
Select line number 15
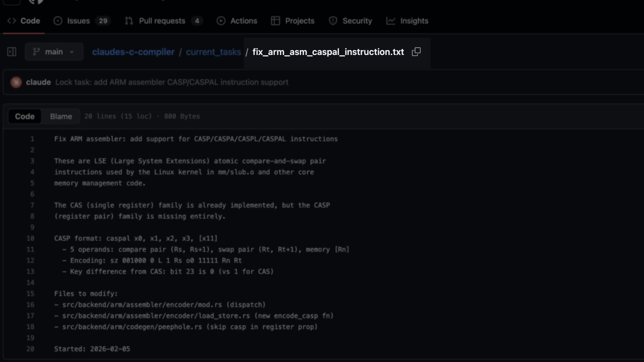click(30, 294)
